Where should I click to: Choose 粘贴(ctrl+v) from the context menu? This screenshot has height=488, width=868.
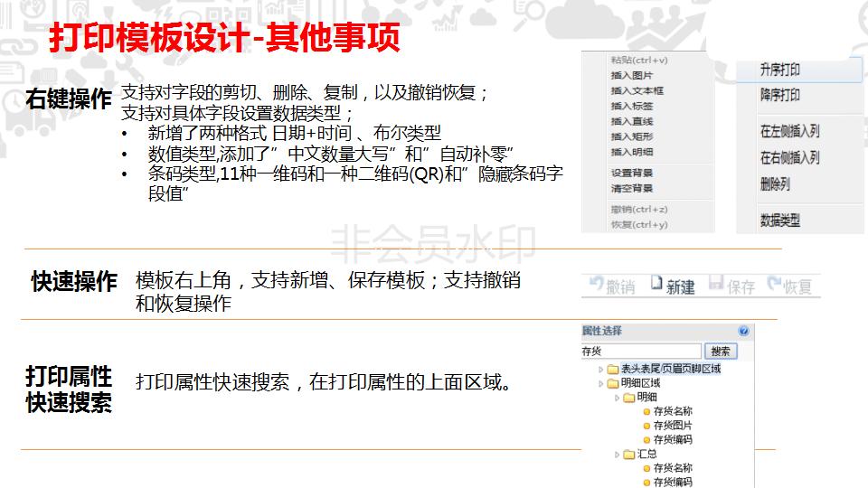point(639,60)
